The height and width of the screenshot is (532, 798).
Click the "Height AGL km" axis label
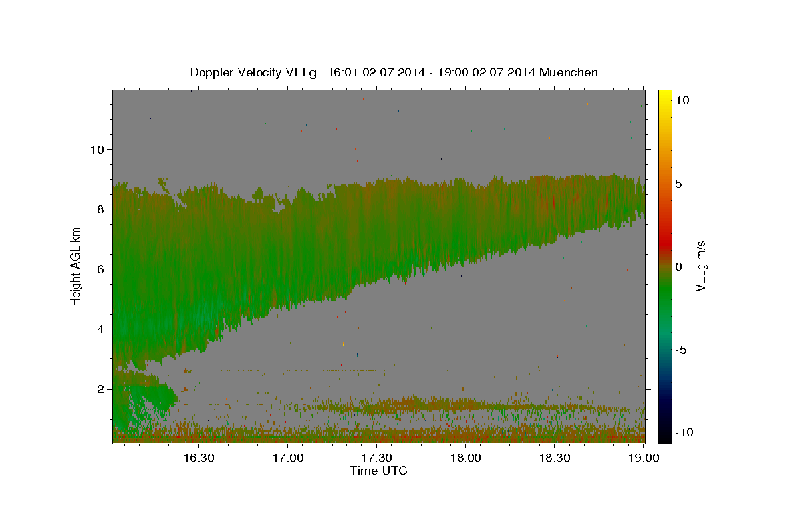[x=76, y=266]
